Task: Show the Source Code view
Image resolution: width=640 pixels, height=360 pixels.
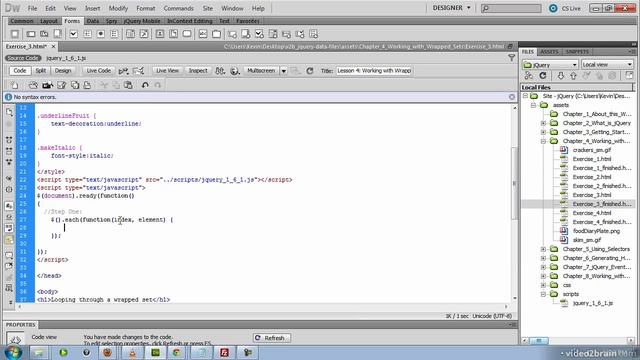Action: pyautogui.click(x=23, y=58)
